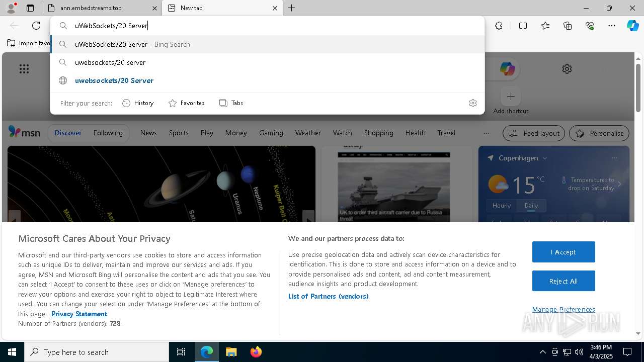
Task: Open the Copilot icon on the new tab page
Action: point(507,69)
